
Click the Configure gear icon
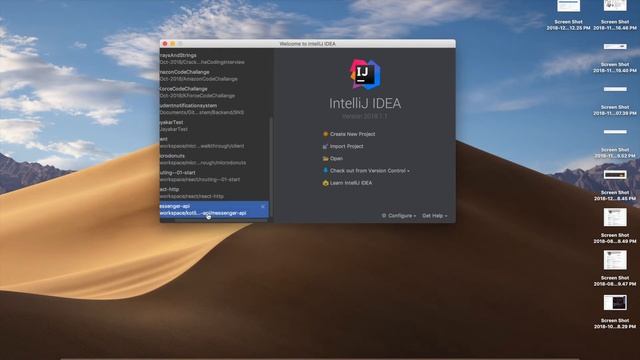coord(384,216)
